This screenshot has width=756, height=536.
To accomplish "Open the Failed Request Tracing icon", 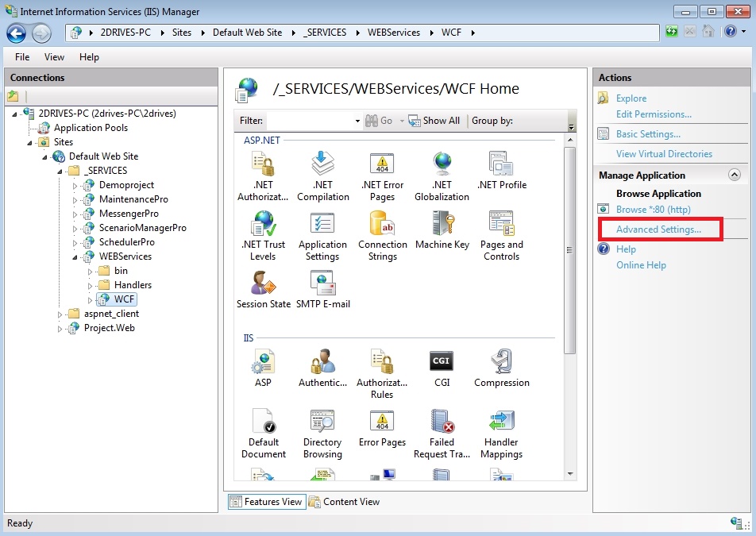I will point(442,423).
